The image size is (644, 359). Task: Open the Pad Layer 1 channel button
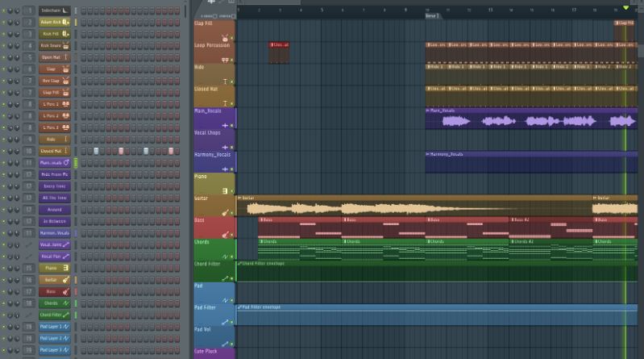pyautogui.click(x=55, y=327)
